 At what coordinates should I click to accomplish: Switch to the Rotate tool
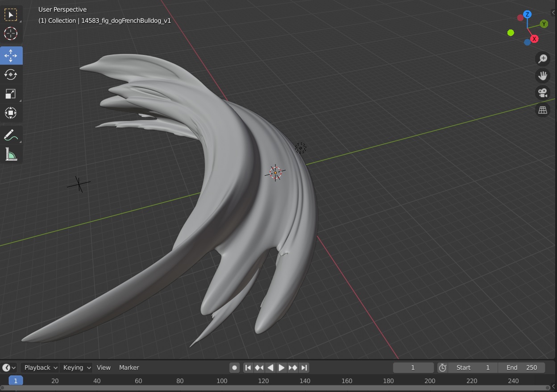click(x=11, y=74)
